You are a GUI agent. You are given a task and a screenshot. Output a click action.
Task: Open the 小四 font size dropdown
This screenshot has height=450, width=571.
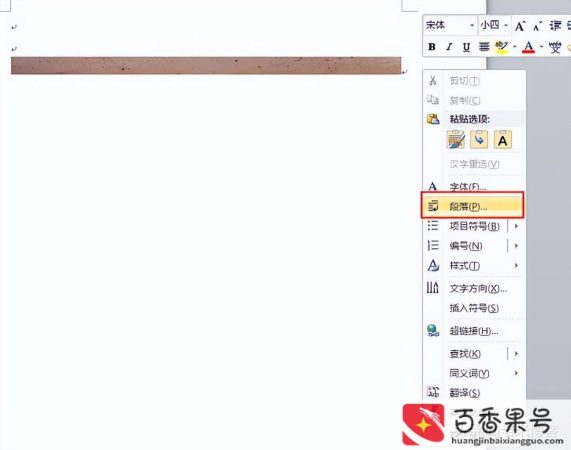pos(506,25)
